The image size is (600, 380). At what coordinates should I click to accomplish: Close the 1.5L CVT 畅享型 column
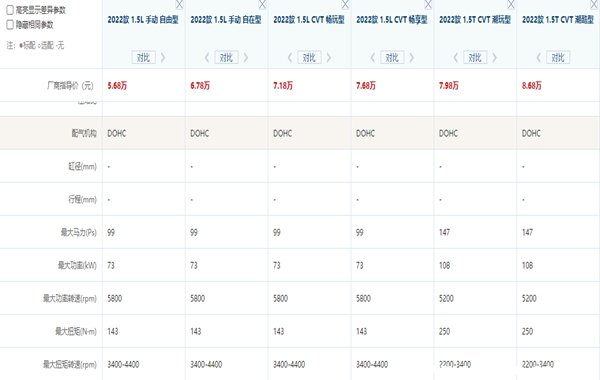[x=428, y=4]
